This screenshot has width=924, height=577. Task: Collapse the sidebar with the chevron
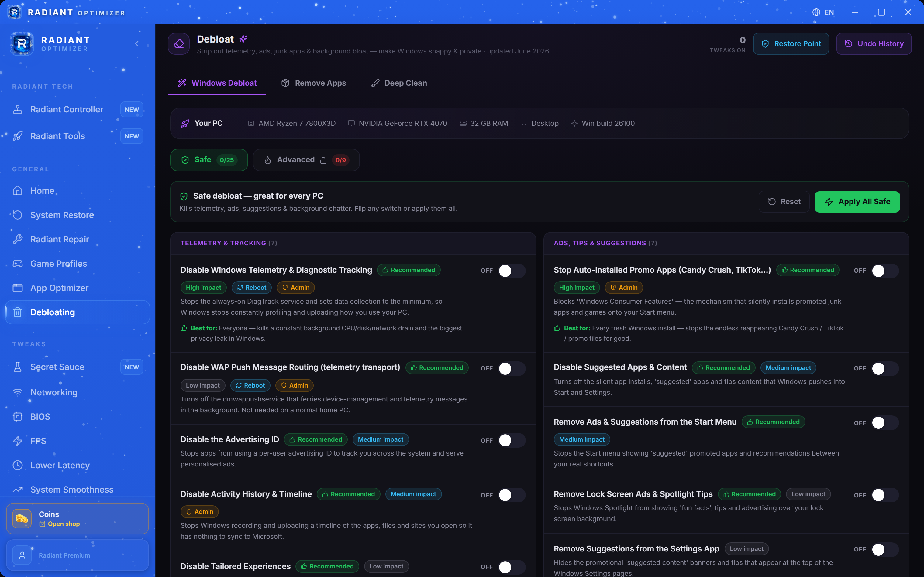[x=137, y=44]
